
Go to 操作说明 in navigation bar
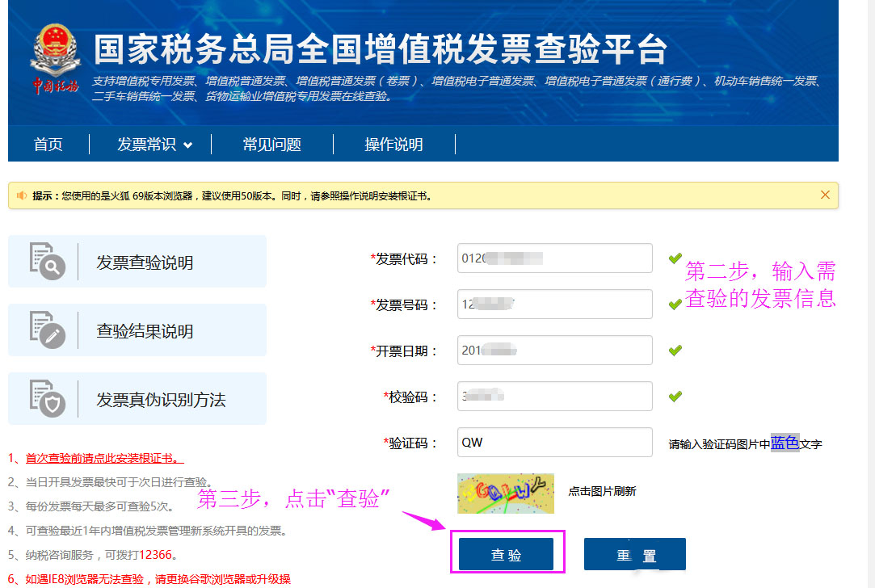[x=393, y=145]
